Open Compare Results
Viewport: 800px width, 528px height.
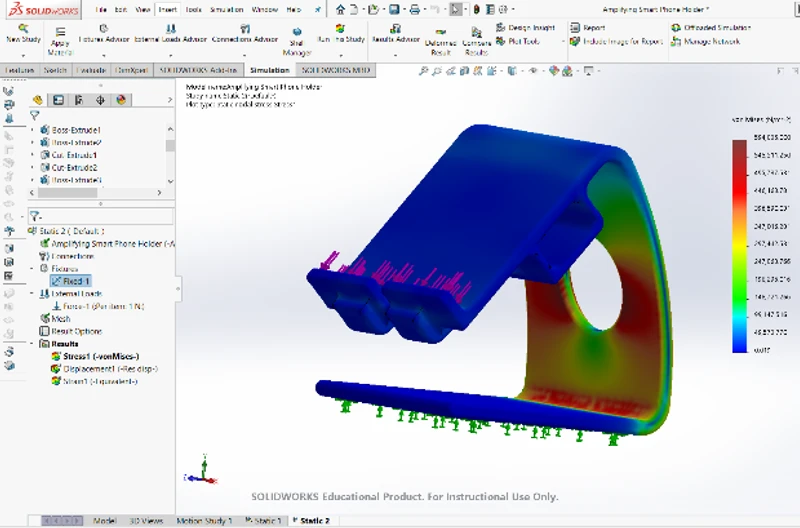click(476, 42)
